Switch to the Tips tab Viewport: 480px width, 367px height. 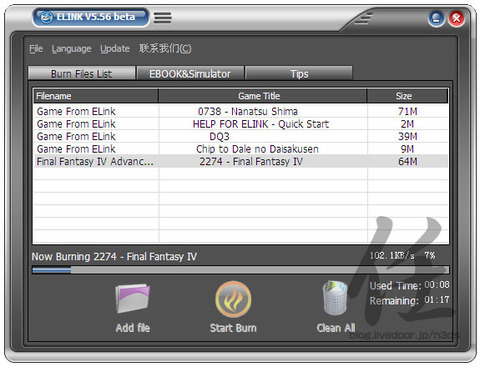tap(299, 73)
